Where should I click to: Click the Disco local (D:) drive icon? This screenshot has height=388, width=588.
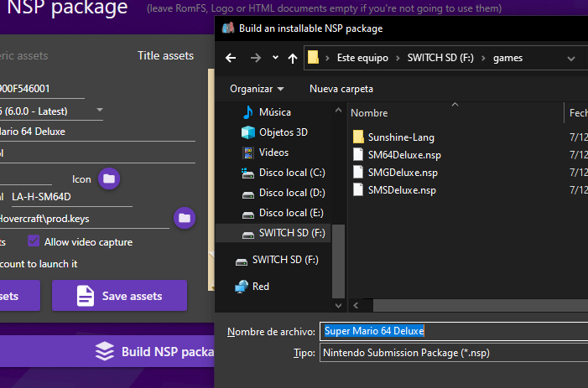247,194
